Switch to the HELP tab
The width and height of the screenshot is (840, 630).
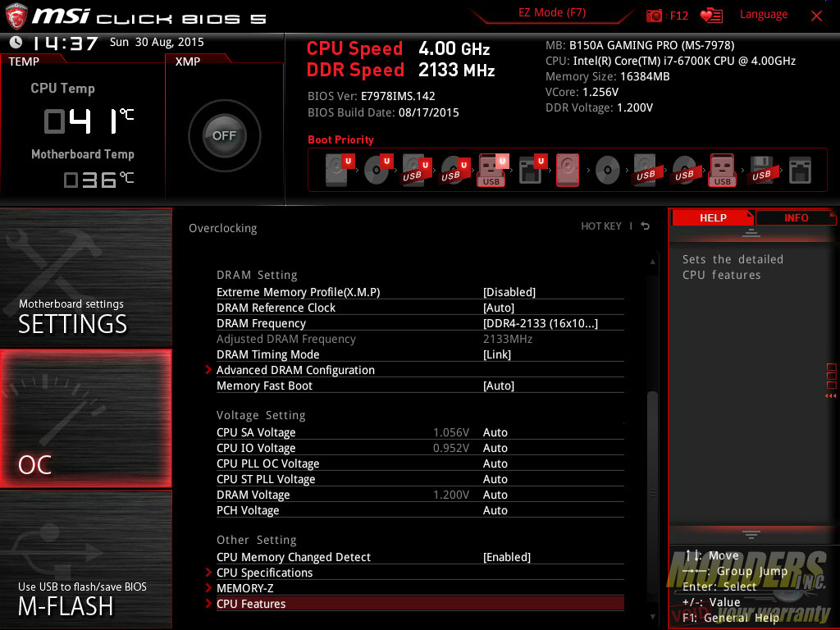point(713,218)
